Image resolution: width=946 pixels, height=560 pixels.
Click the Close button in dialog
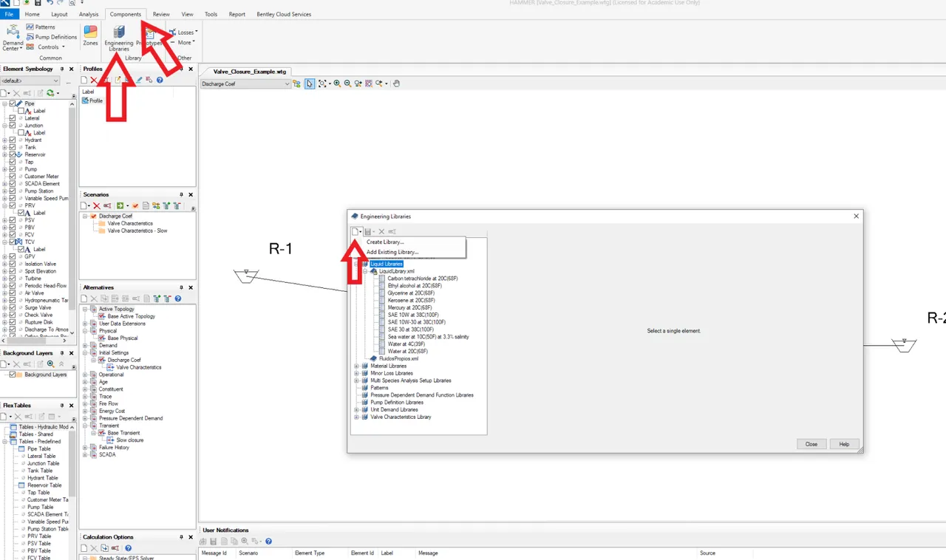pyautogui.click(x=811, y=444)
